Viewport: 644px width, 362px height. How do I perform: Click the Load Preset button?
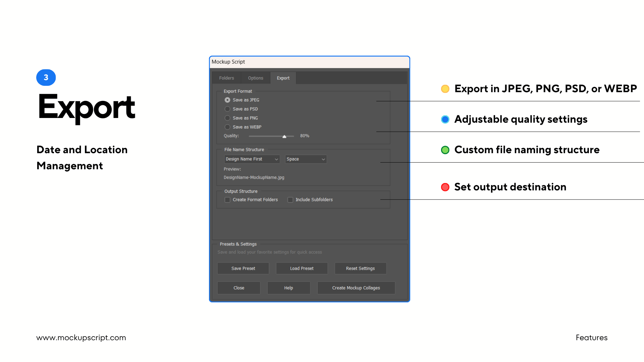(x=302, y=268)
